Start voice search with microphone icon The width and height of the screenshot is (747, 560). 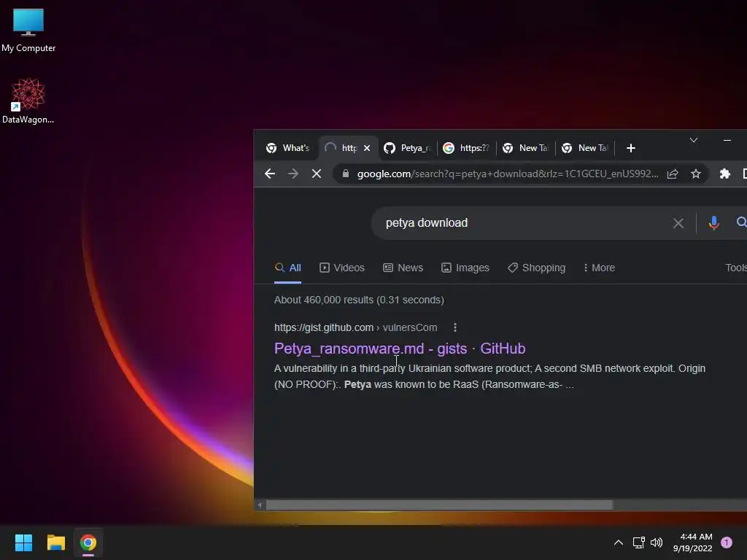(713, 223)
